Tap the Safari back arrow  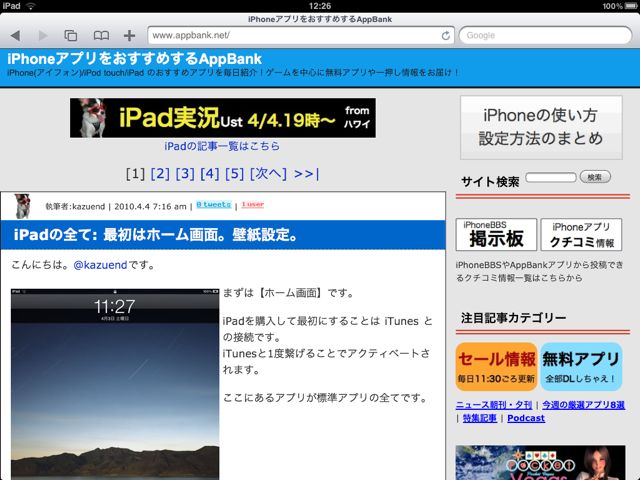pos(16,36)
